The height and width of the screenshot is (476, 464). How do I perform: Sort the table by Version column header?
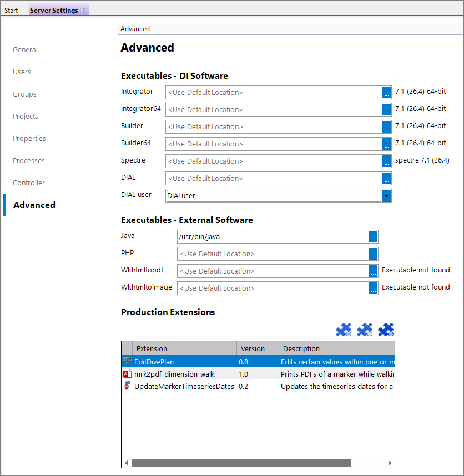click(252, 348)
